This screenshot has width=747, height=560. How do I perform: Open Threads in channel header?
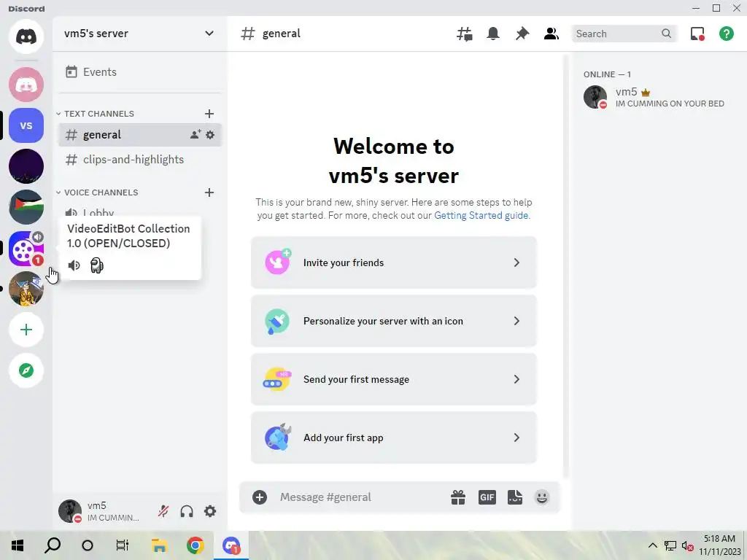tap(464, 34)
